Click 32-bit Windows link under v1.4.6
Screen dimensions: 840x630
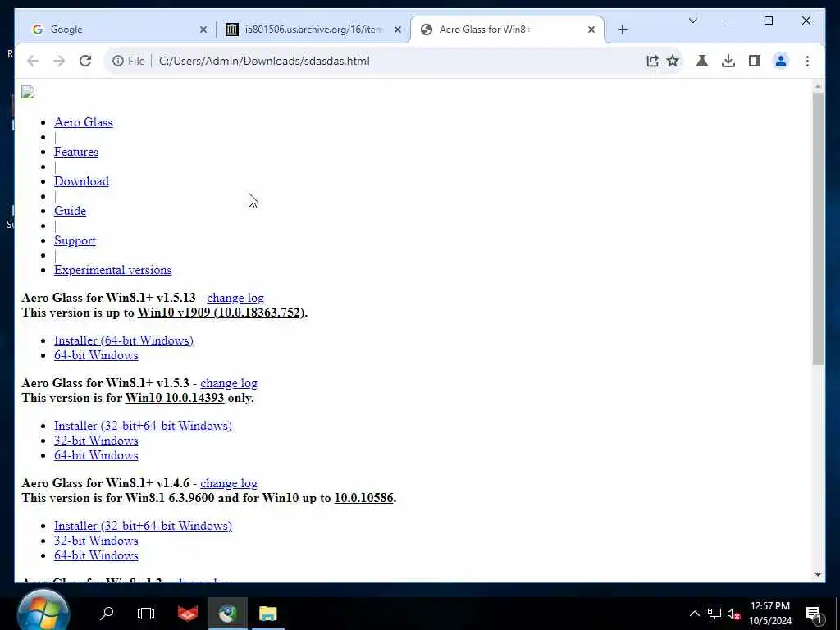96,541
